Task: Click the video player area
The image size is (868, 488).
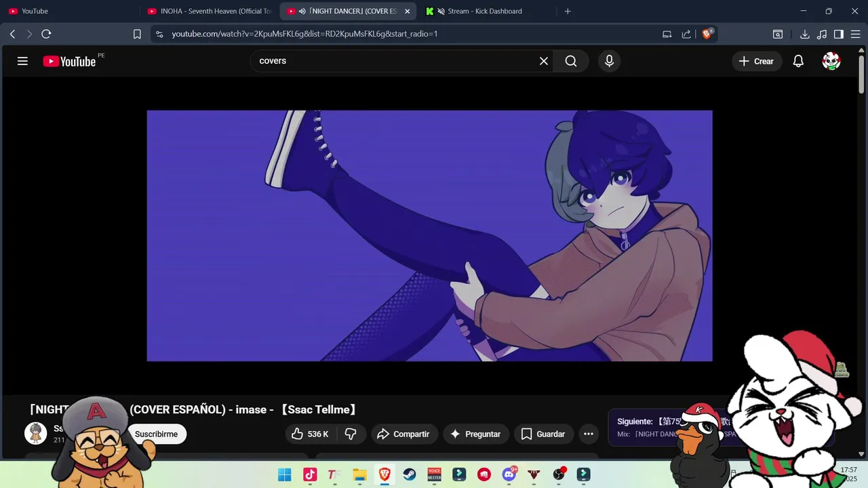Action: pyautogui.click(x=429, y=235)
